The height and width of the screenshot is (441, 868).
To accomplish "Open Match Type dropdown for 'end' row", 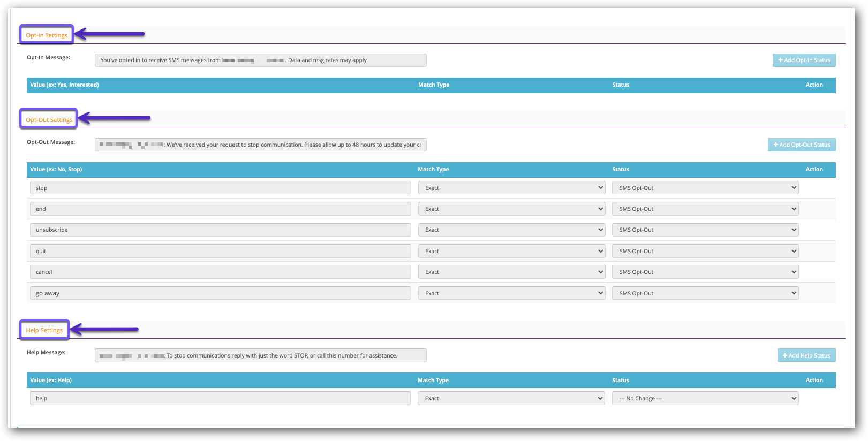I will click(511, 209).
